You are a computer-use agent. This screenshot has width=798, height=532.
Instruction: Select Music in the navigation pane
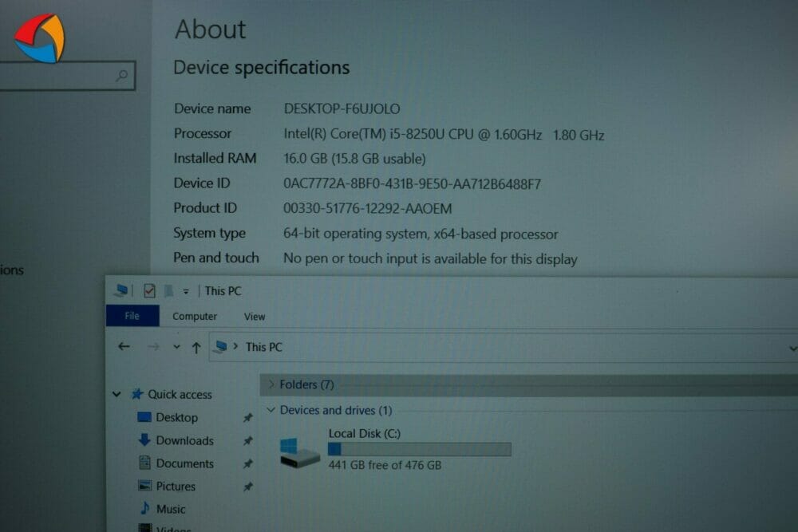(171, 509)
